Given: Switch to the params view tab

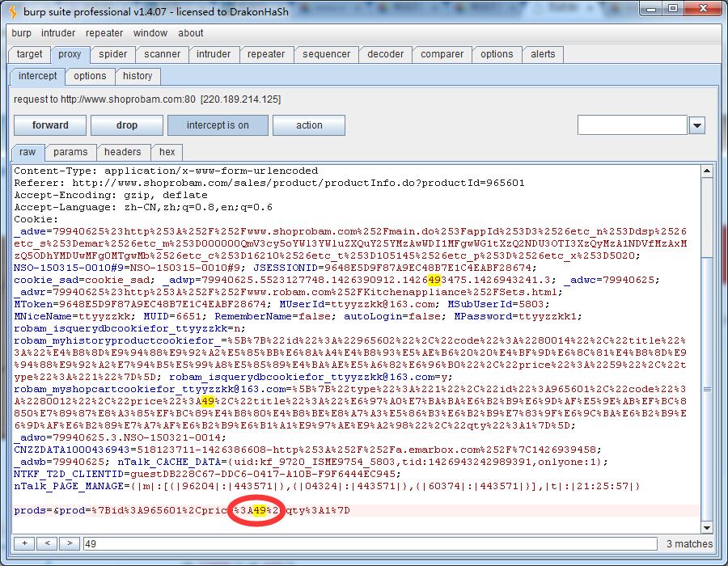Looking at the screenshot, I should pyautogui.click(x=70, y=152).
